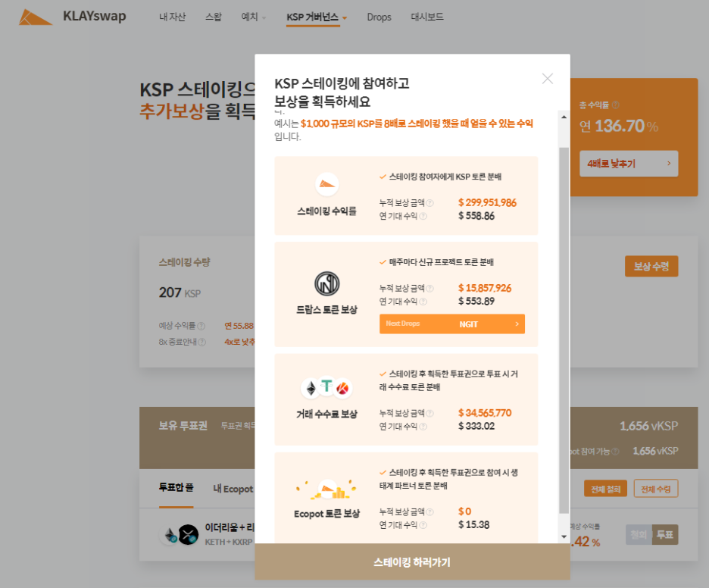Click the 보상 수령 button
The image size is (709, 588).
pyautogui.click(x=651, y=267)
